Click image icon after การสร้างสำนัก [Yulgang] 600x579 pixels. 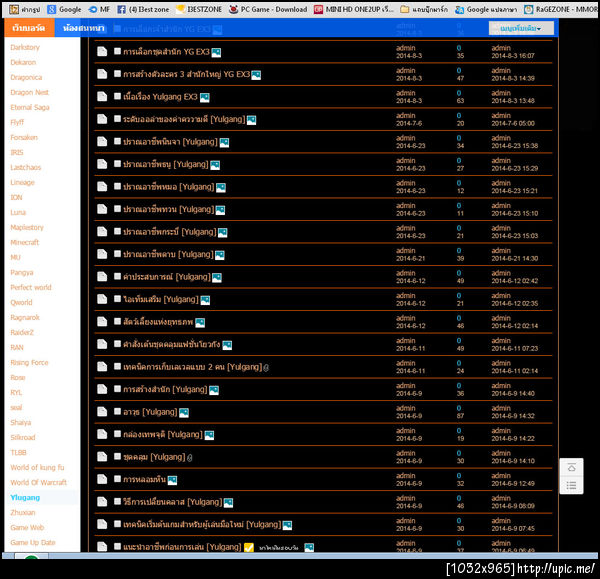tap(214, 390)
